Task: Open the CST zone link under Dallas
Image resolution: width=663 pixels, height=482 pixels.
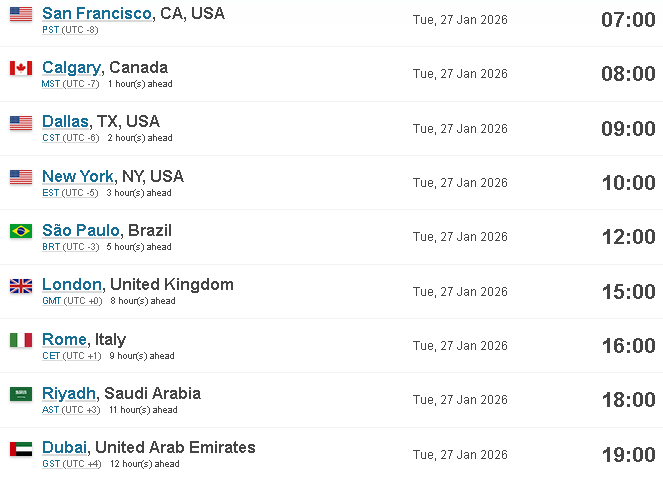Action: pyautogui.click(x=51, y=138)
